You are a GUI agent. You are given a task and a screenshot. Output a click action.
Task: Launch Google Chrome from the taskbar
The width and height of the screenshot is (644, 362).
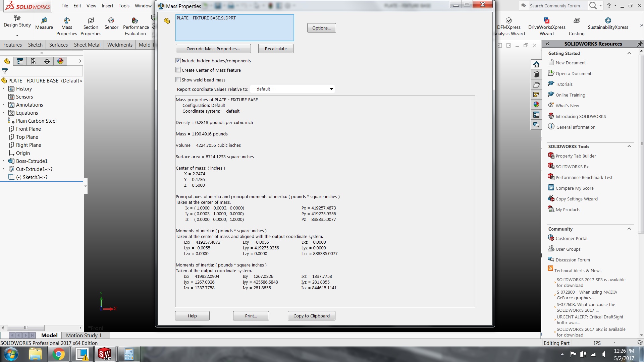pos(58,354)
